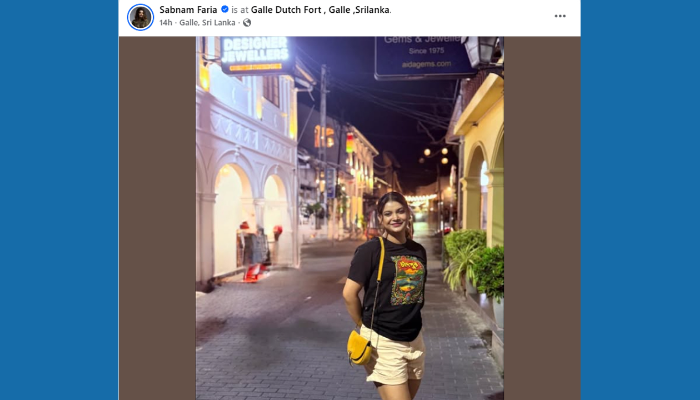Open Galle Dutch Fort location link

click(x=320, y=10)
